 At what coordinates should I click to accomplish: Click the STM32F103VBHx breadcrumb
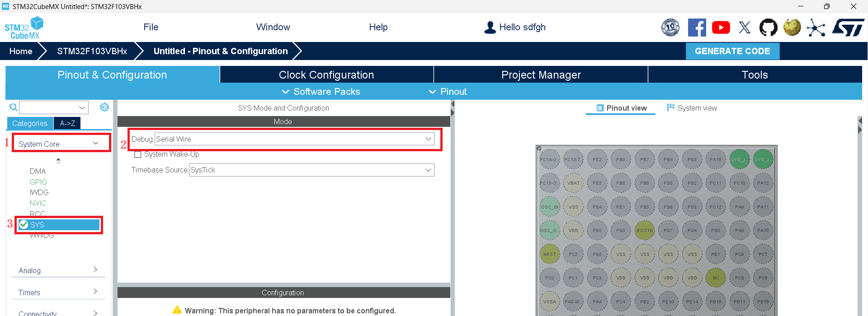[92, 51]
